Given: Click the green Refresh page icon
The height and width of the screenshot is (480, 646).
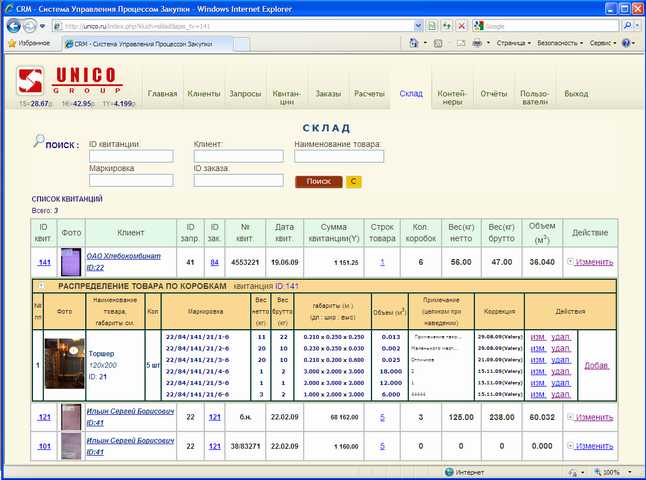Looking at the screenshot, I should (447, 26).
